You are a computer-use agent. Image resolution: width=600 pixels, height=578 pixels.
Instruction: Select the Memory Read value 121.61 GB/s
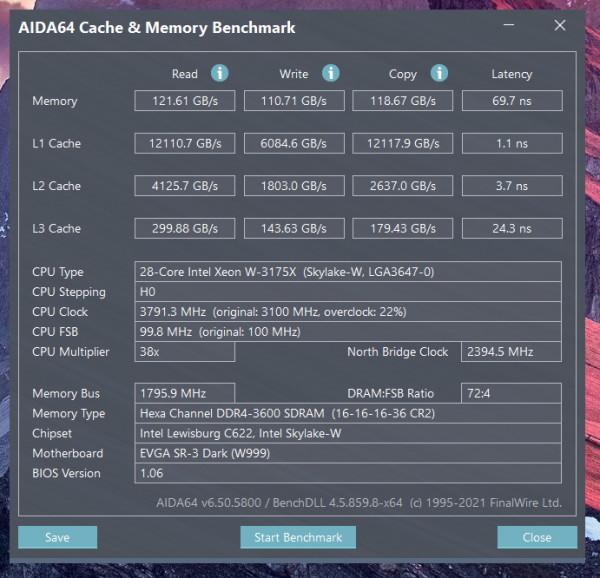coord(184,101)
